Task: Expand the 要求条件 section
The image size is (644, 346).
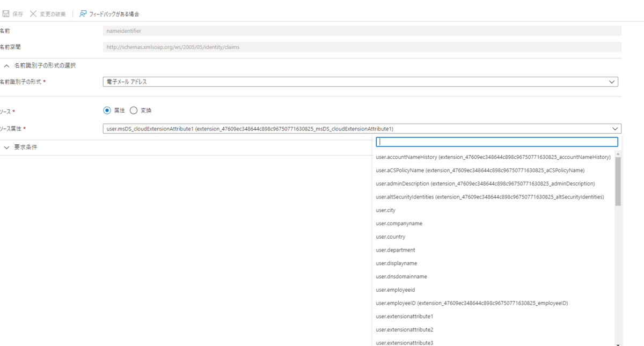Action: click(7, 147)
